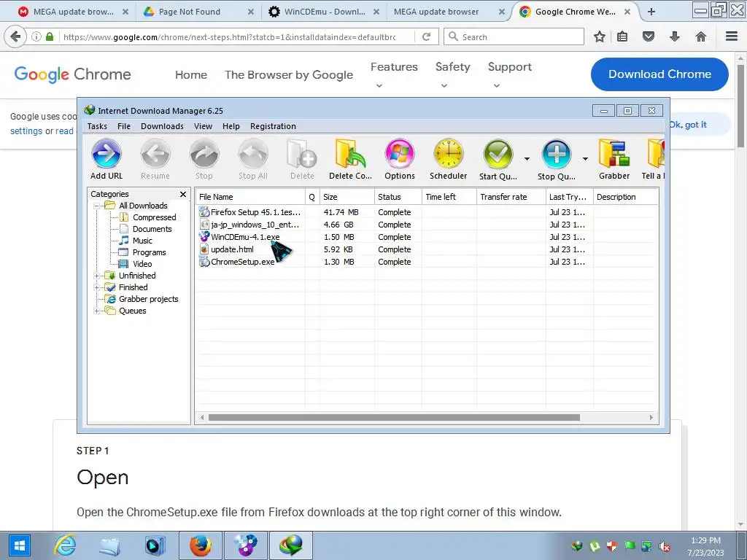Select the Programs category

tap(149, 252)
